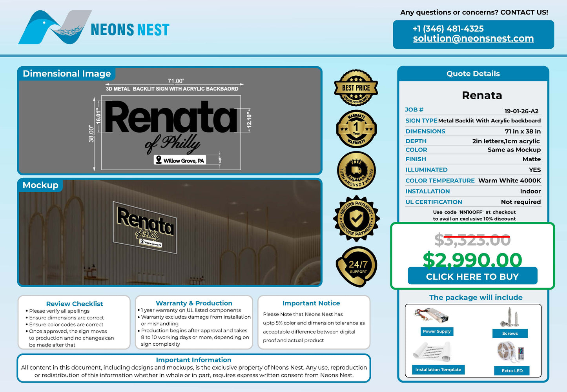Click the Installation Template image

432,352
